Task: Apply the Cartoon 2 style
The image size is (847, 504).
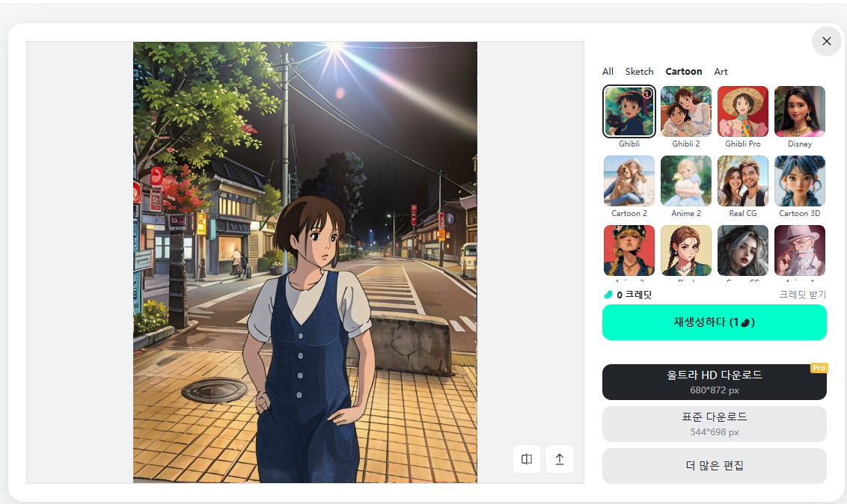Action: click(x=629, y=181)
